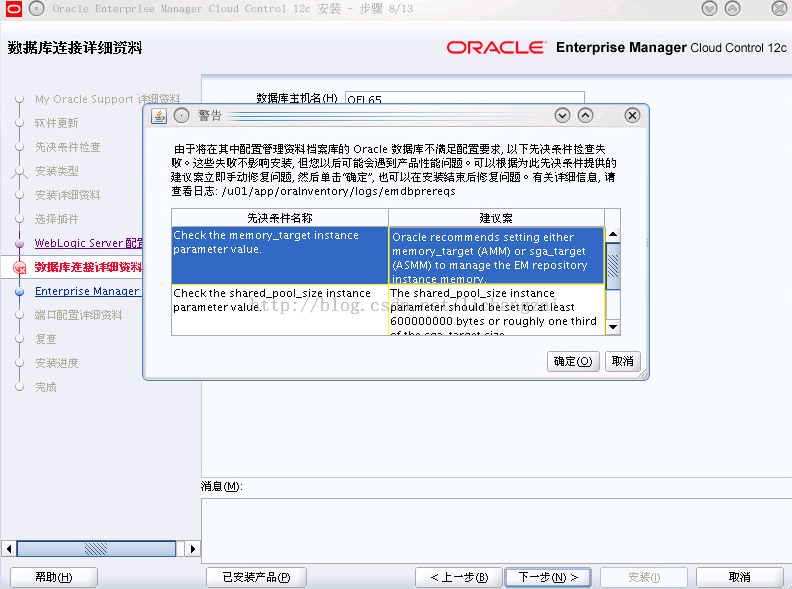Click the 复查 step in the sidebar
The height and width of the screenshot is (589, 792).
click(x=45, y=339)
